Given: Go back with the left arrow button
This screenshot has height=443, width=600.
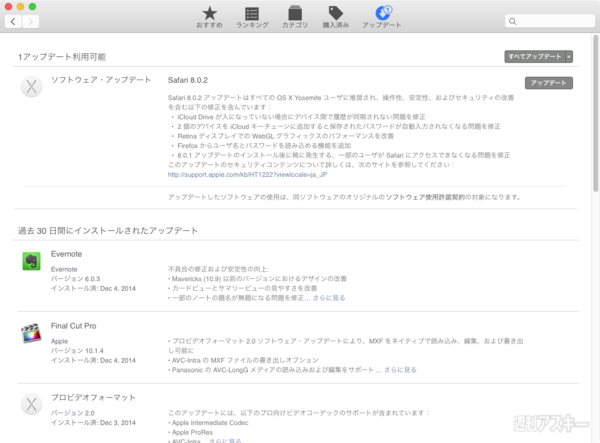Looking at the screenshot, I should click(13, 21).
